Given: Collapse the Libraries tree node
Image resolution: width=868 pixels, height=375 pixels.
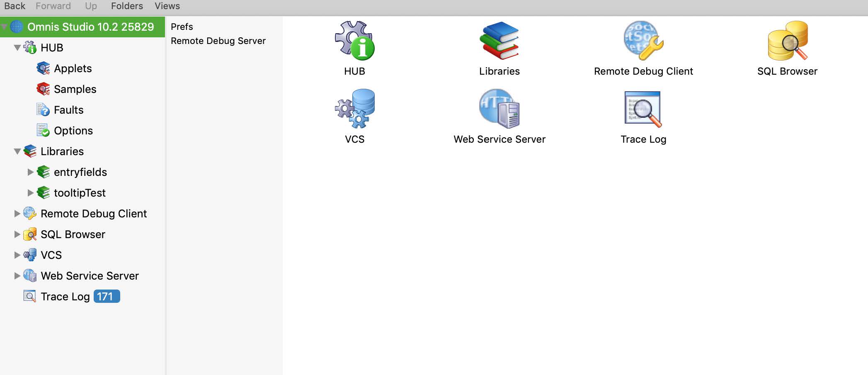Looking at the screenshot, I should coord(17,151).
